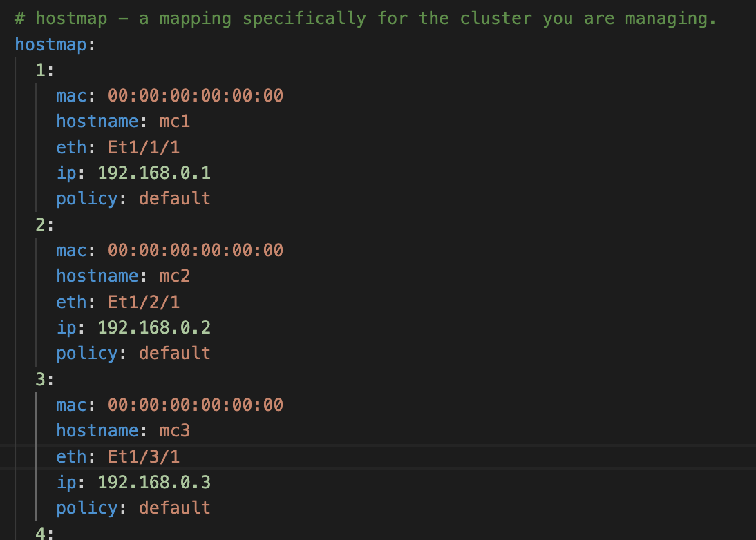Image resolution: width=756 pixels, height=540 pixels.
Task: Click the hostname value mc1
Action: [x=174, y=122]
